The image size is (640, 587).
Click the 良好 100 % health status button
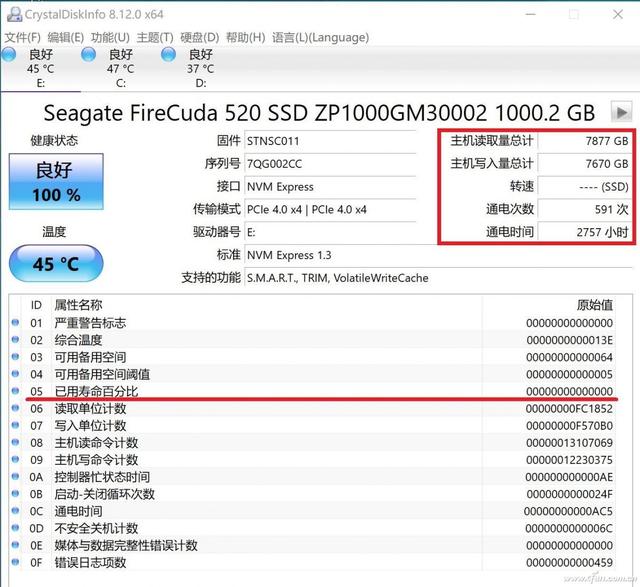[x=56, y=182]
